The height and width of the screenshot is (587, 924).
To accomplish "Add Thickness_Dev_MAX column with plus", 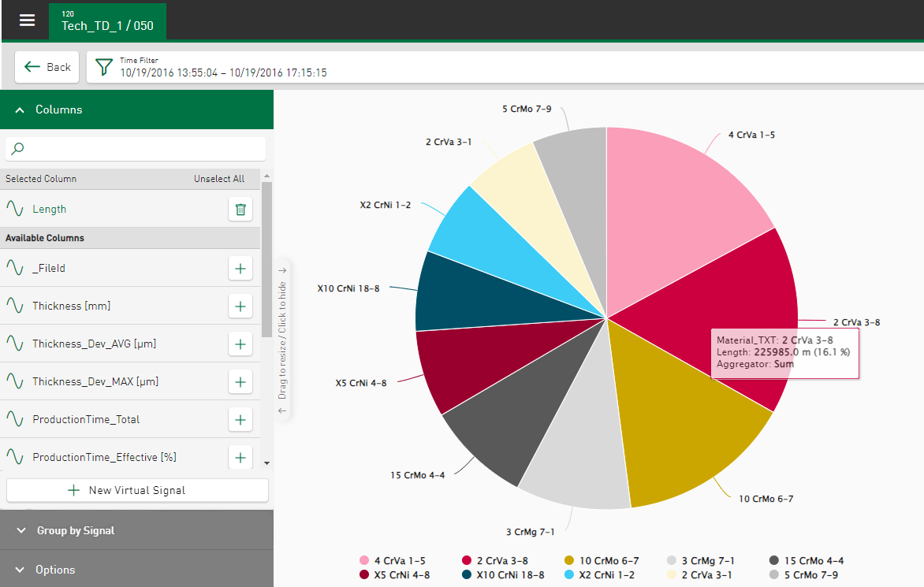I will click(x=240, y=381).
